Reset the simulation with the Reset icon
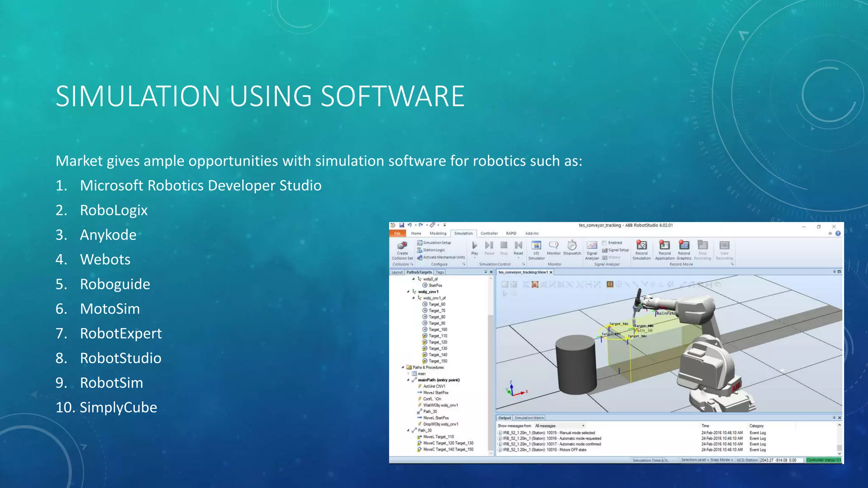The image size is (868, 488). [x=518, y=245]
